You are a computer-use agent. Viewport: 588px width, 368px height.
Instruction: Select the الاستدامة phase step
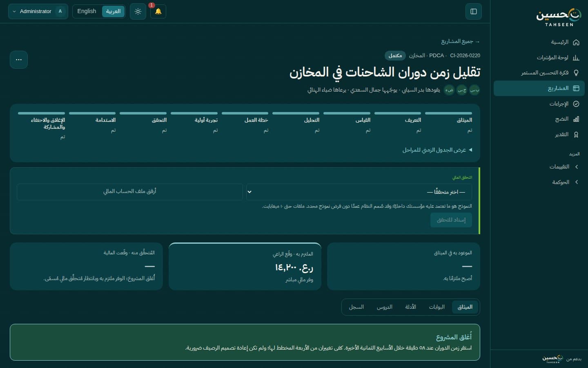(x=92, y=122)
